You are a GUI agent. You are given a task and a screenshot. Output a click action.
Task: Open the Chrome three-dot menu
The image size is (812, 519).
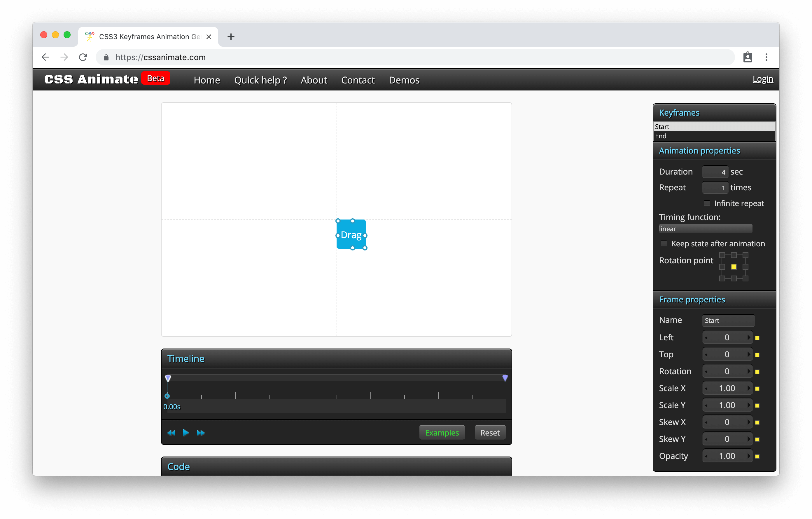pos(766,58)
